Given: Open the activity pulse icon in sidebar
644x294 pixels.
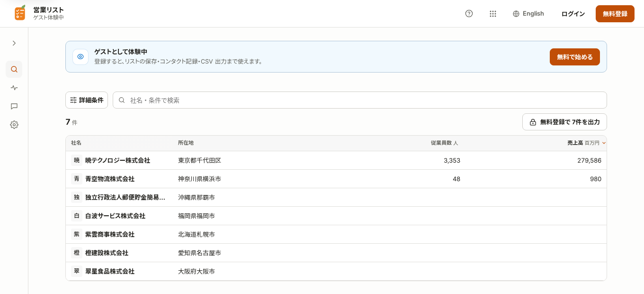Looking at the screenshot, I should click(14, 88).
